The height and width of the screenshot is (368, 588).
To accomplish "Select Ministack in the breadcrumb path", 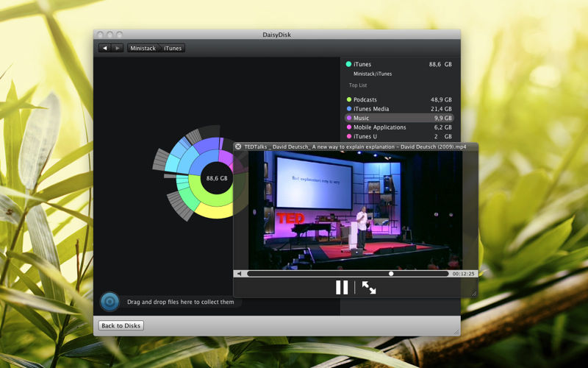I will (x=143, y=48).
